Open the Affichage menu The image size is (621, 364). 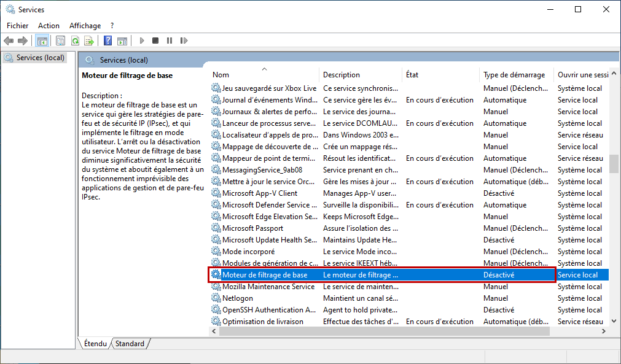coord(85,25)
